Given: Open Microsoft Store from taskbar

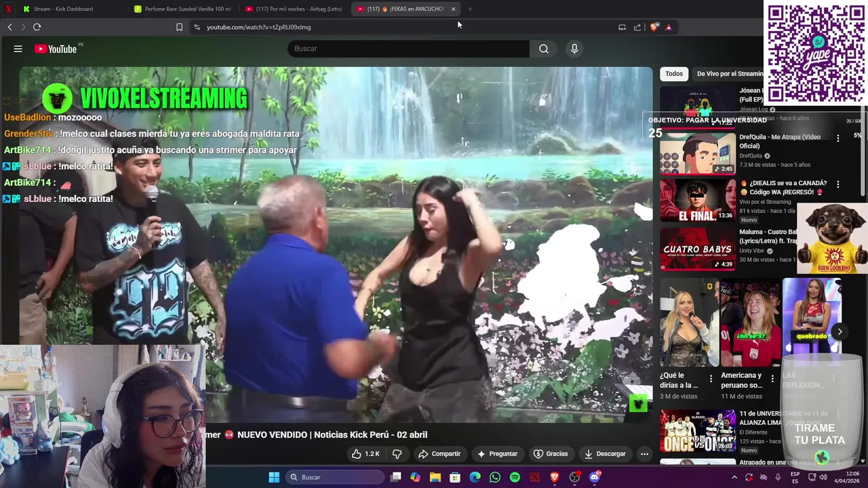Looking at the screenshot, I should coord(455,477).
